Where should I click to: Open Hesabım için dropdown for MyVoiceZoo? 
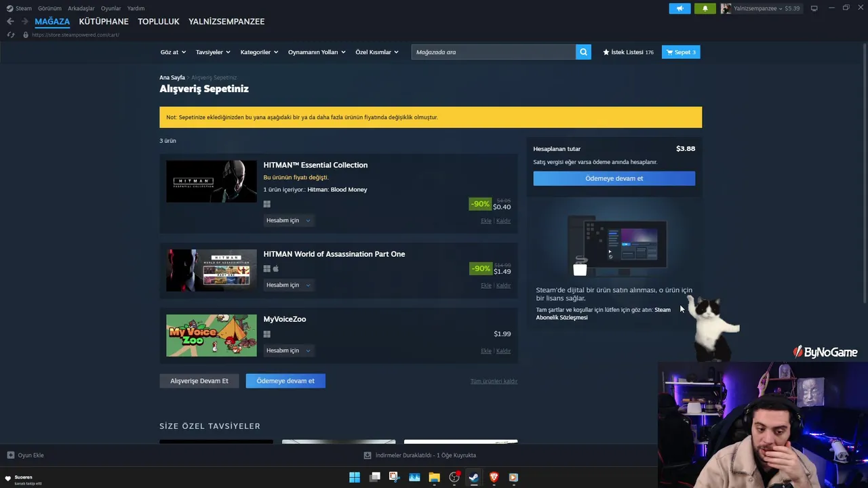tap(288, 350)
